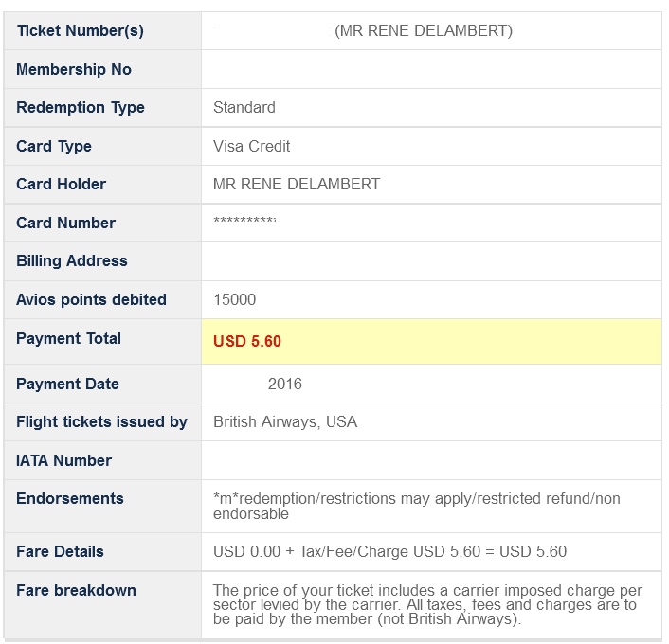
Task: Click the Endorsements restrictions text
Action: coord(417,506)
